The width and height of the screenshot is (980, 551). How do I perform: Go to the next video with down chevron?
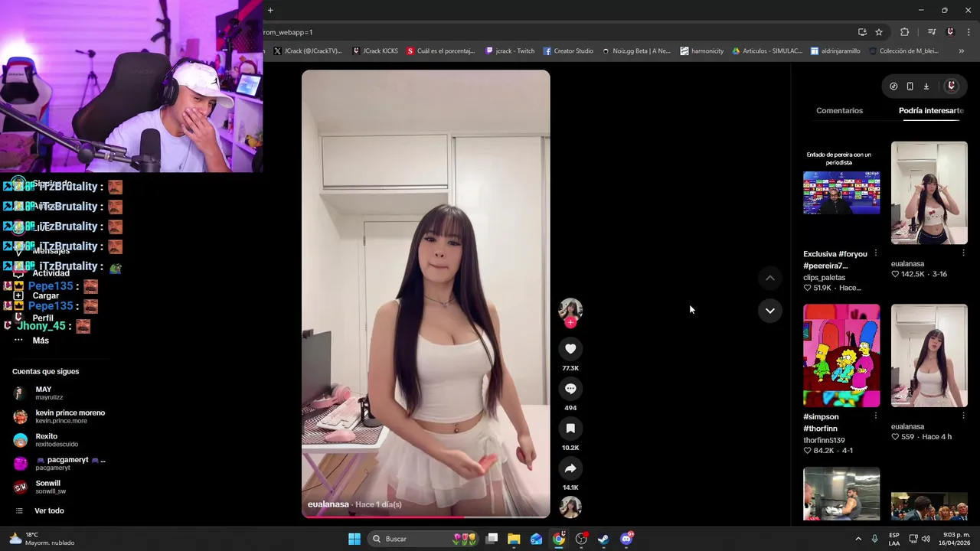(x=770, y=310)
